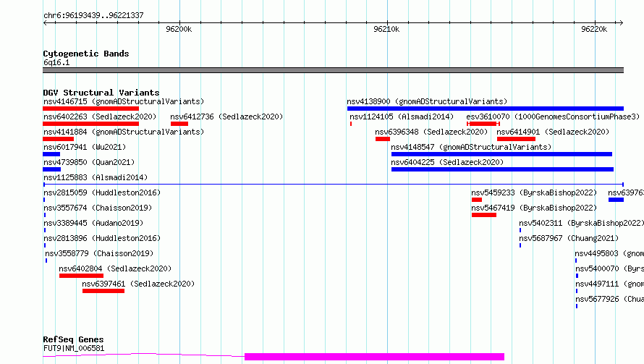The height and width of the screenshot is (364, 644).
Task: Open variant nsv1124105 (Alsmadi2014)
Action: point(402,117)
